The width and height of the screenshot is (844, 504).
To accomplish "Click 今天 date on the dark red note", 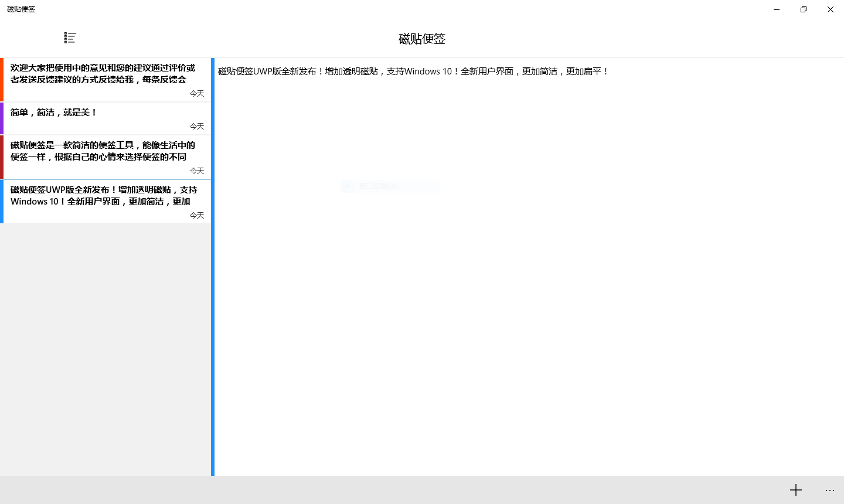I will coord(197,171).
